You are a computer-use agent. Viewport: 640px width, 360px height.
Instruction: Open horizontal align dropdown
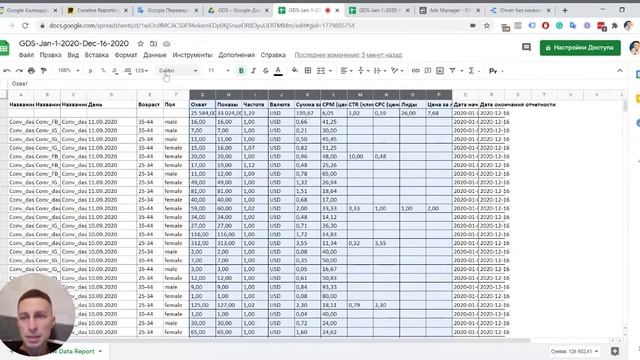(x=347, y=71)
